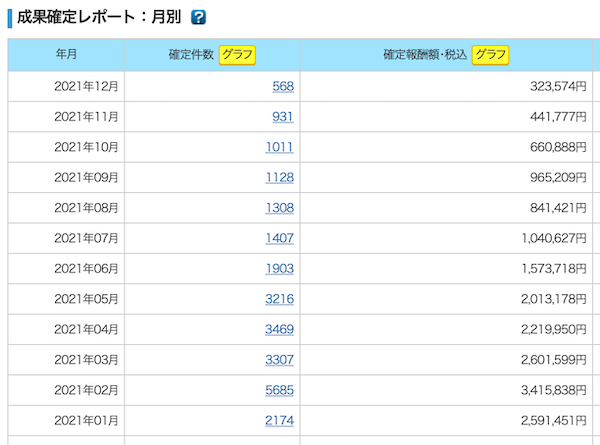
Task: Select the 年月 column header
Action: pos(66,55)
